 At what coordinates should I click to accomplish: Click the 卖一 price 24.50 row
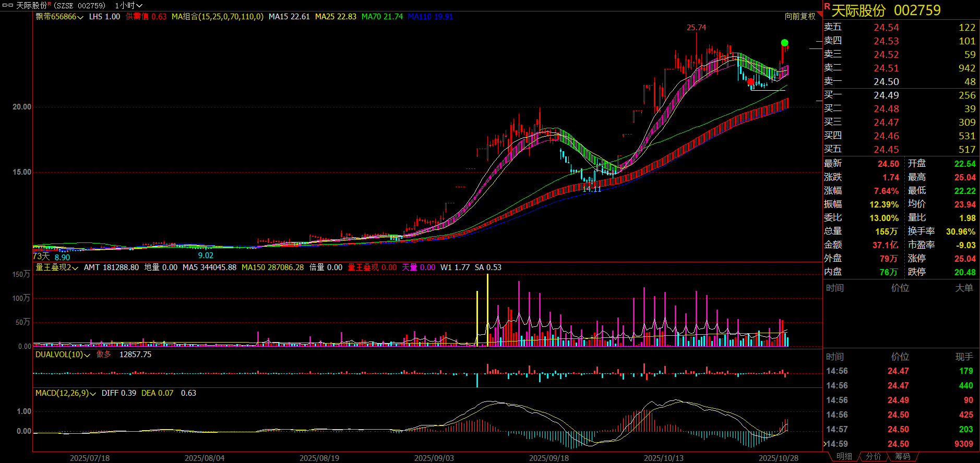901,81
